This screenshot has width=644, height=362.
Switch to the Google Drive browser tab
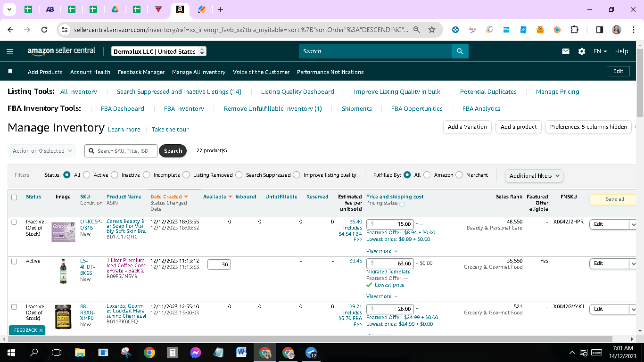[x=115, y=9]
